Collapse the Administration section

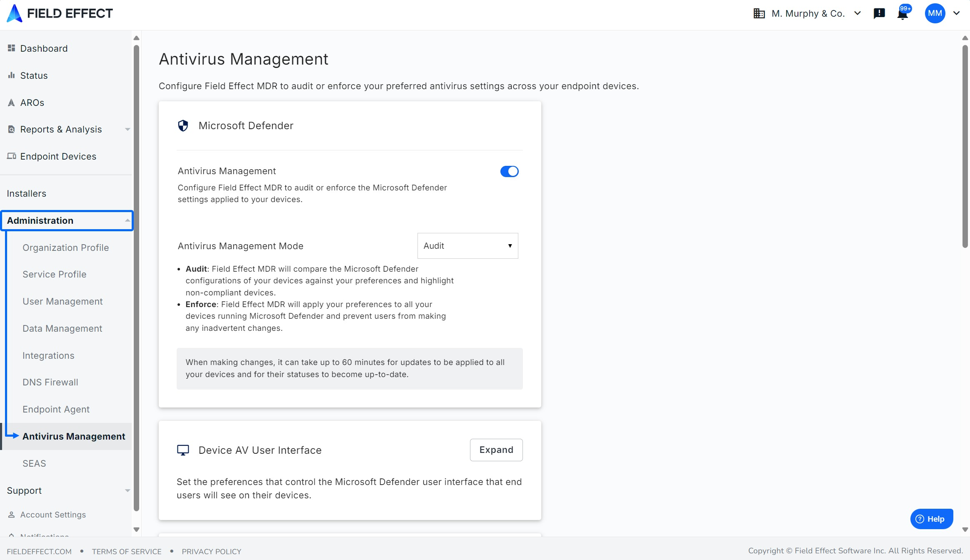pos(67,220)
